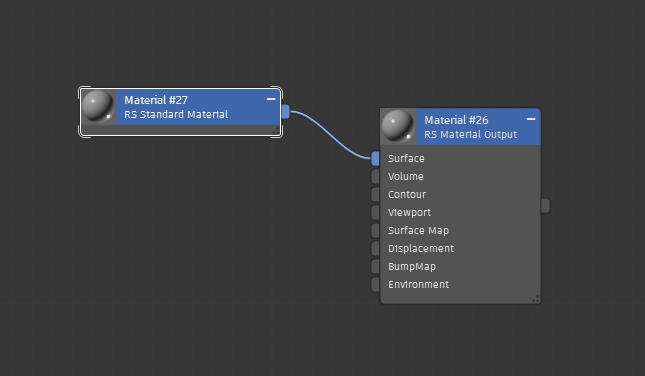Click the Surface input socket
Image resolution: width=645 pixels, height=376 pixels.
pos(375,158)
